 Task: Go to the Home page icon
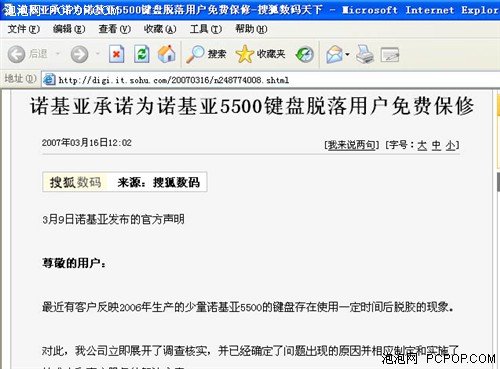coord(166,54)
